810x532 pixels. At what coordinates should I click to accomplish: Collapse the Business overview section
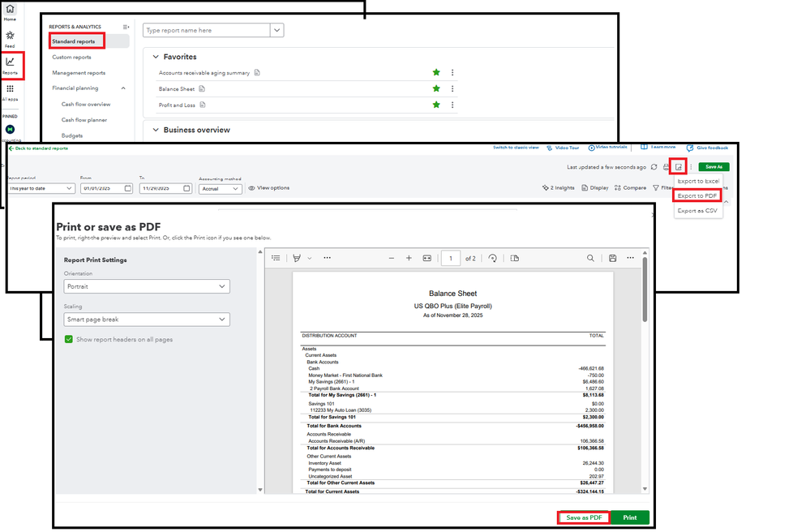(x=156, y=130)
